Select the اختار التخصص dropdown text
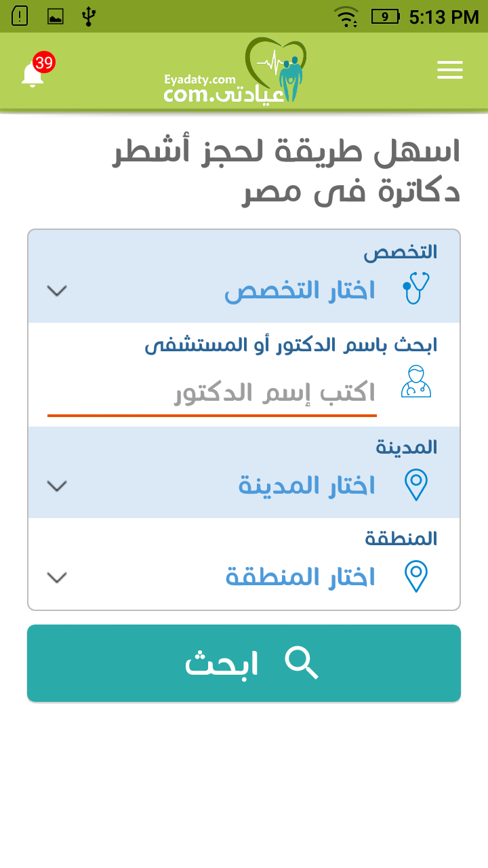 click(300, 292)
